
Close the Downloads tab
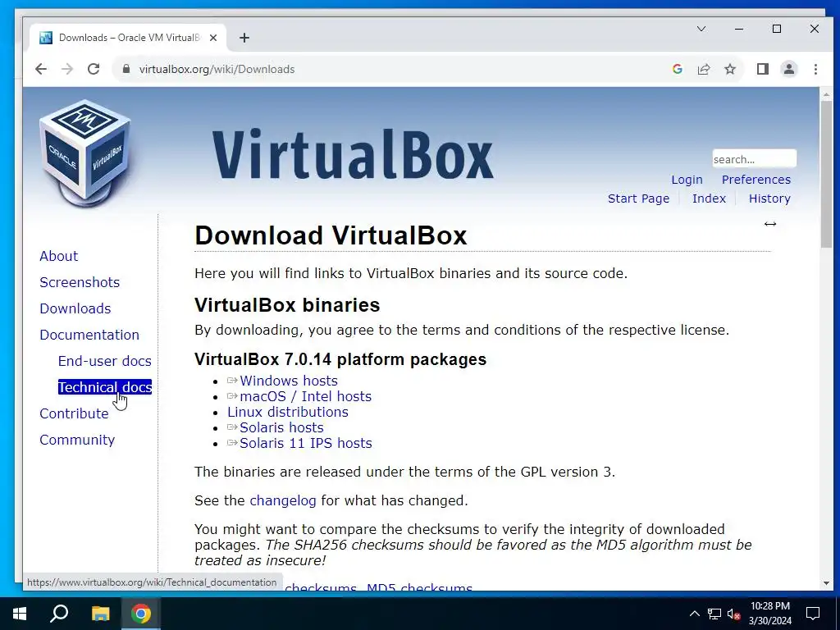213,38
